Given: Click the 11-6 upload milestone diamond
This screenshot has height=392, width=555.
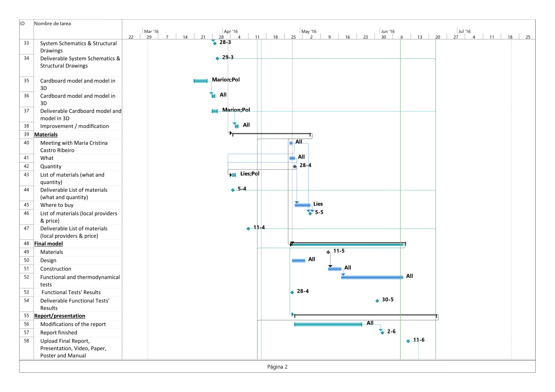Looking at the screenshot, I should point(408,341).
